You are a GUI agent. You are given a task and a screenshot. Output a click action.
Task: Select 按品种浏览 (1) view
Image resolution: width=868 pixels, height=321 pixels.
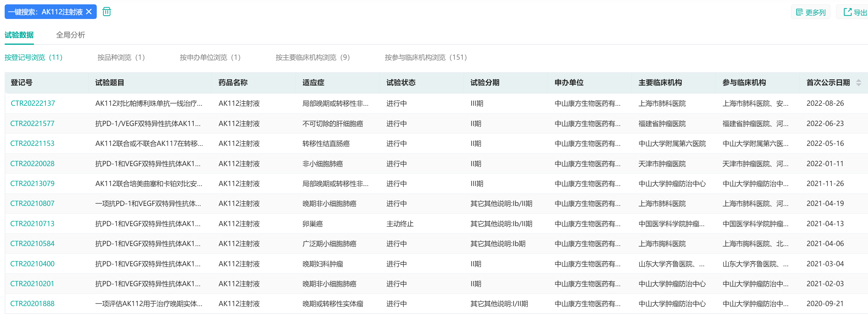click(x=121, y=58)
